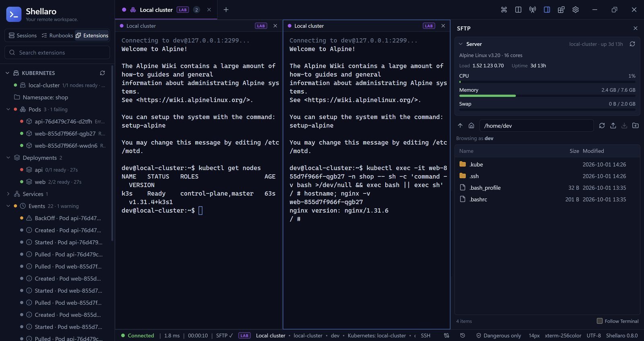Viewport: 644px width, 341px height.
Task: Click the upload file icon in SFTP
Action: [613, 126]
